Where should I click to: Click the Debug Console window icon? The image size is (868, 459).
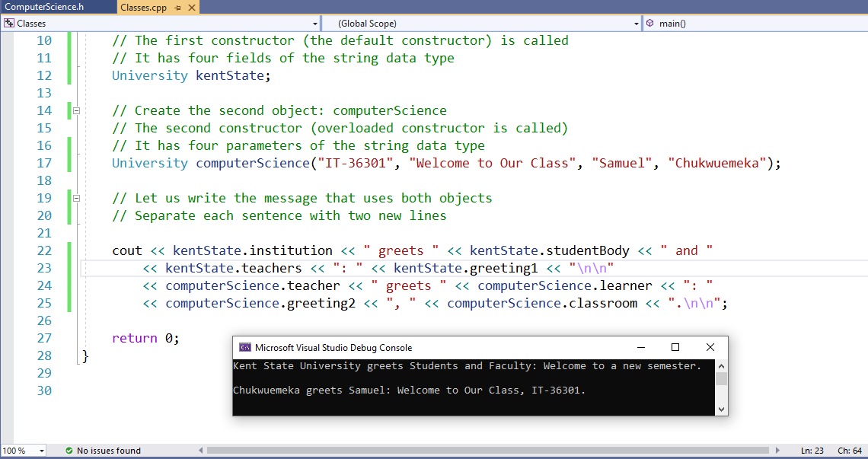[x=244, y=348]
